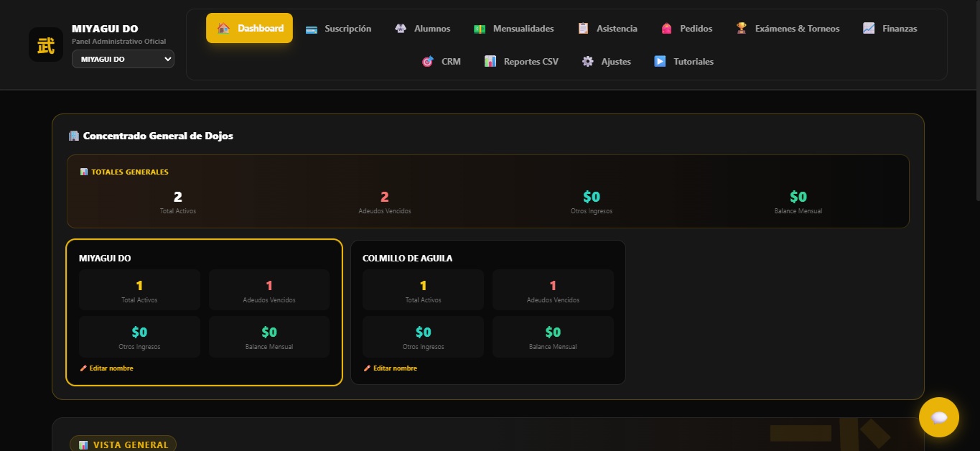
Task: Click the kanji logo icon beside MIYAGUI DO
Action: [46, 45]
